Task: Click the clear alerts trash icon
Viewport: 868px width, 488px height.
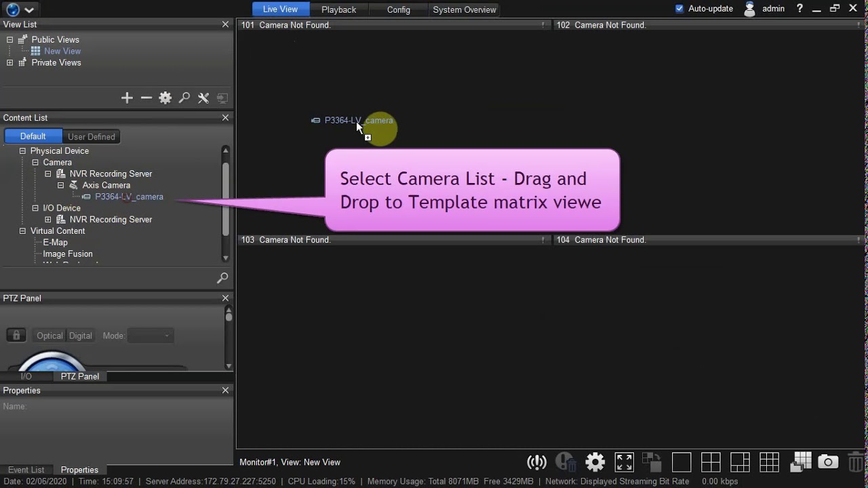Action: click(x=566, y=462)
